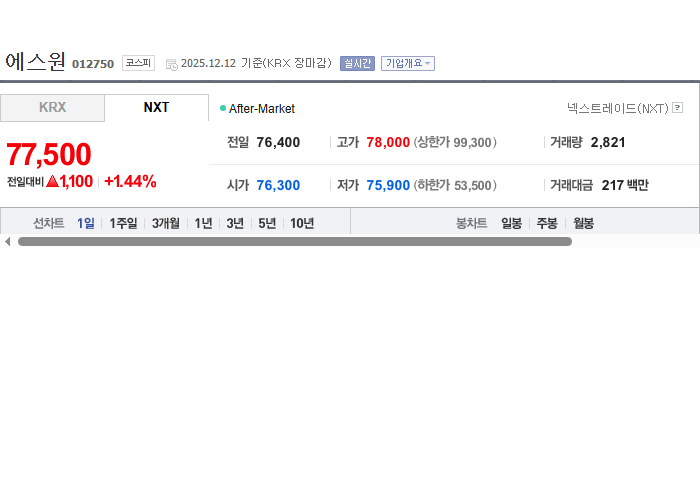Image resolution: width=700 pixels, height=490 pixels.
Task: Select the 5년 line chart period
Action: pyautogui.click(x=267, y=223)
